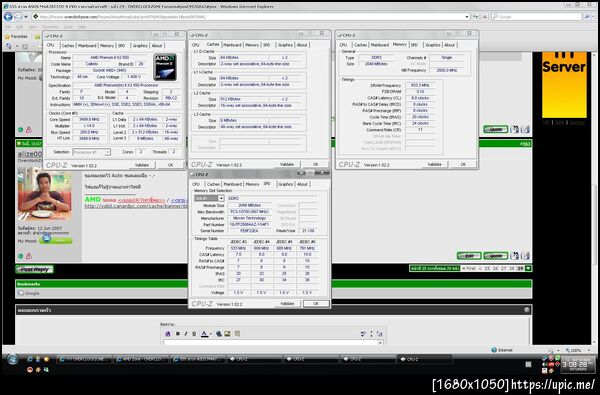Expand the address bar history dropdown
This screenshot has height=395, width=600.
coord(467,17)
